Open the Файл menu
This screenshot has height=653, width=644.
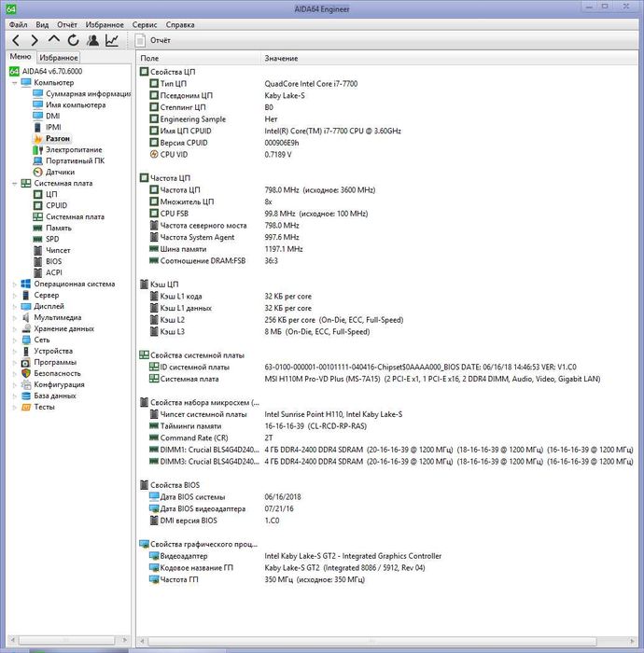click(19, 24)
